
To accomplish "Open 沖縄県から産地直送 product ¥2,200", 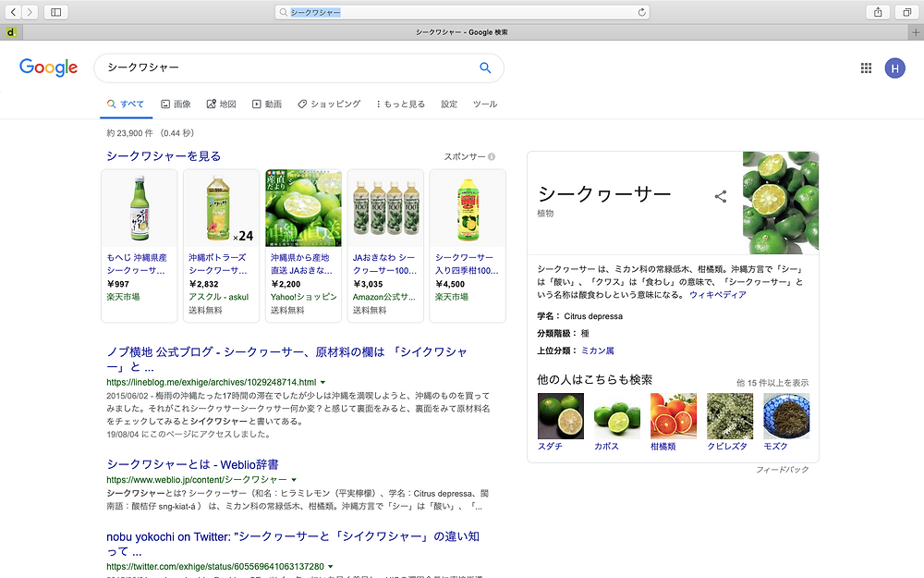I will 303,246.
